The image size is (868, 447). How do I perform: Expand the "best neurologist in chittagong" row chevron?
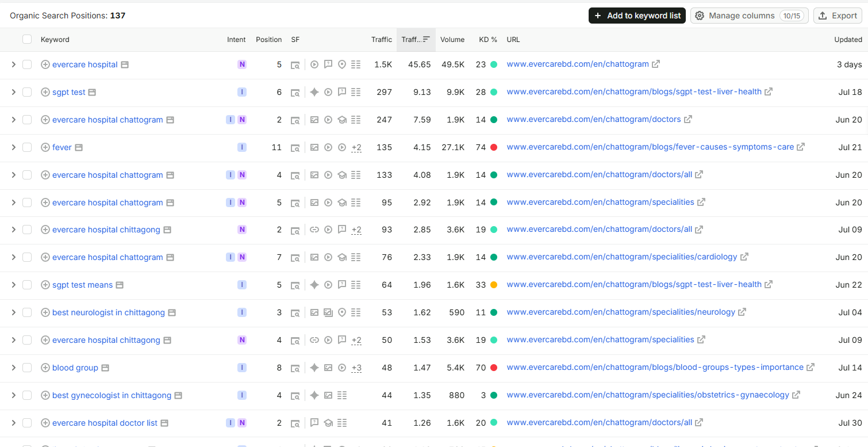click(14, 312)
